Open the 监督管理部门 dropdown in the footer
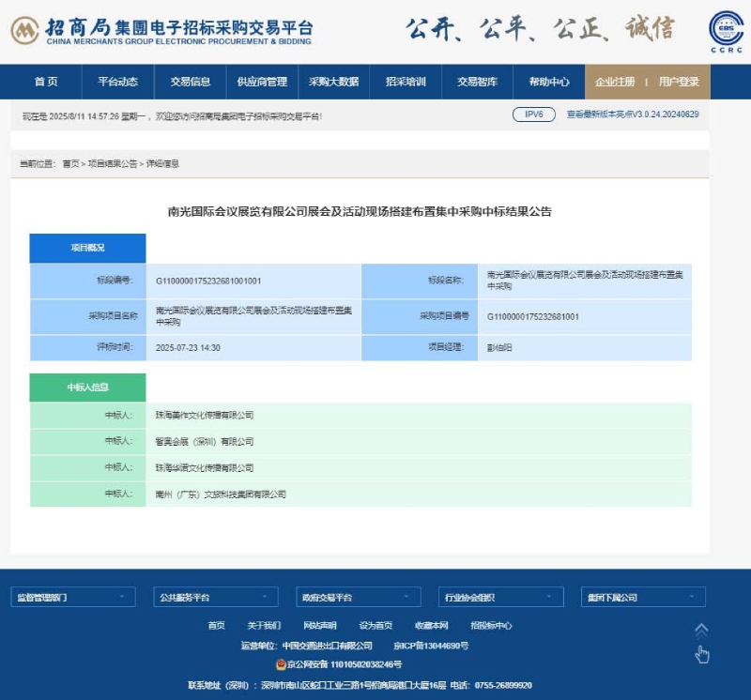The width and height of the screenshot is (751, 700). tap(73, 597)
